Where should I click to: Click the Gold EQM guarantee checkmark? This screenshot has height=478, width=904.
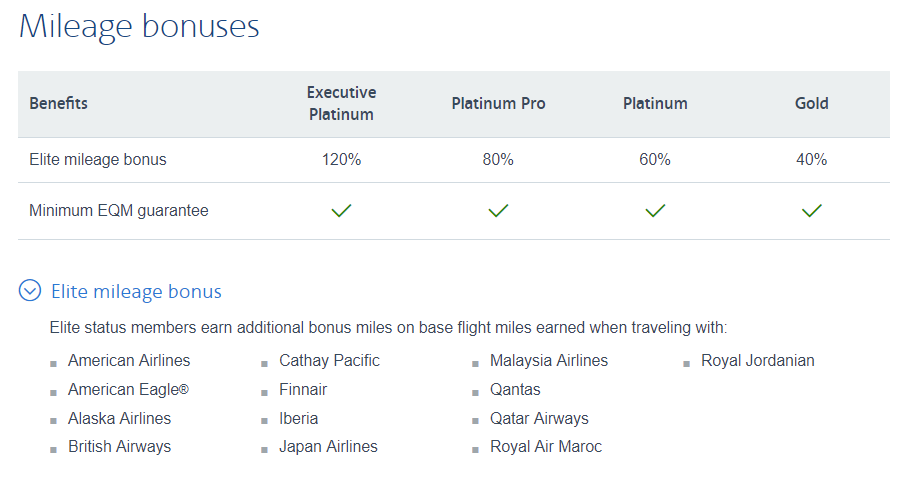(812, 211)
